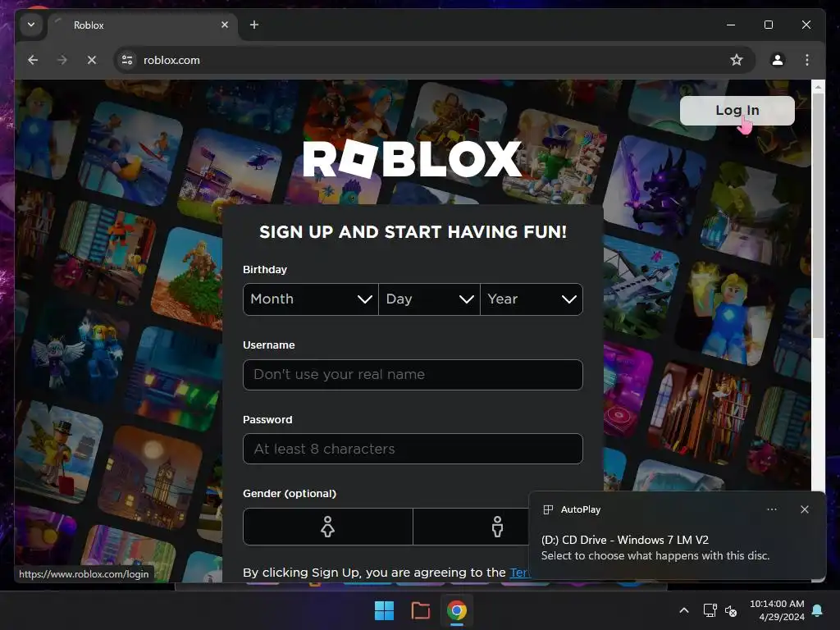Open the Windows Start menu
Image resolution: width=840 pixels, height=630 pixels.
(x=384, y=610)
